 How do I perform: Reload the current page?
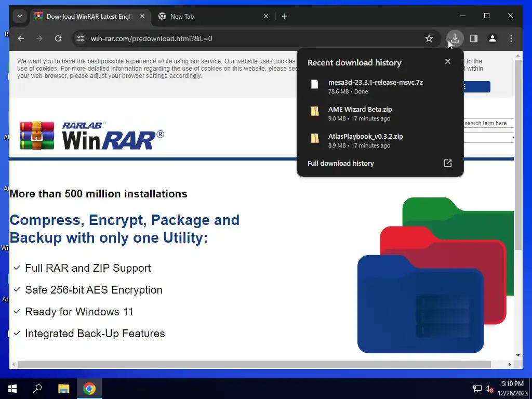(58, 38)
